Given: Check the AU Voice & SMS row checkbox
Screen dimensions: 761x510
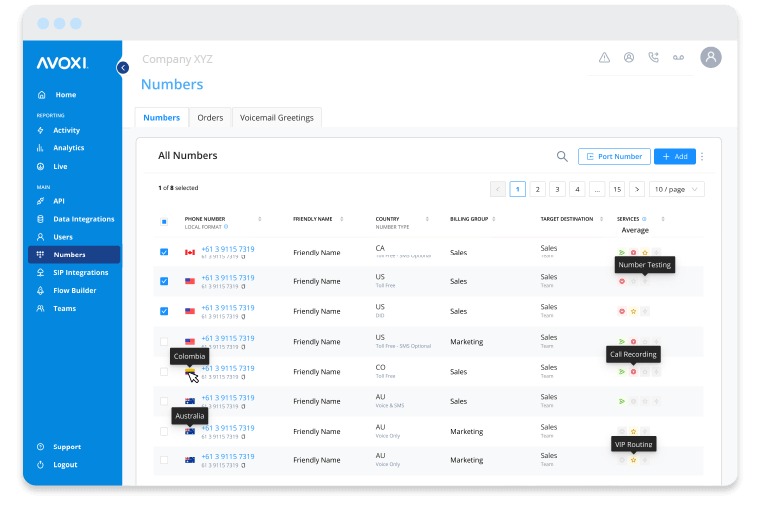Looking at the screenshot, I should [164, 401].
